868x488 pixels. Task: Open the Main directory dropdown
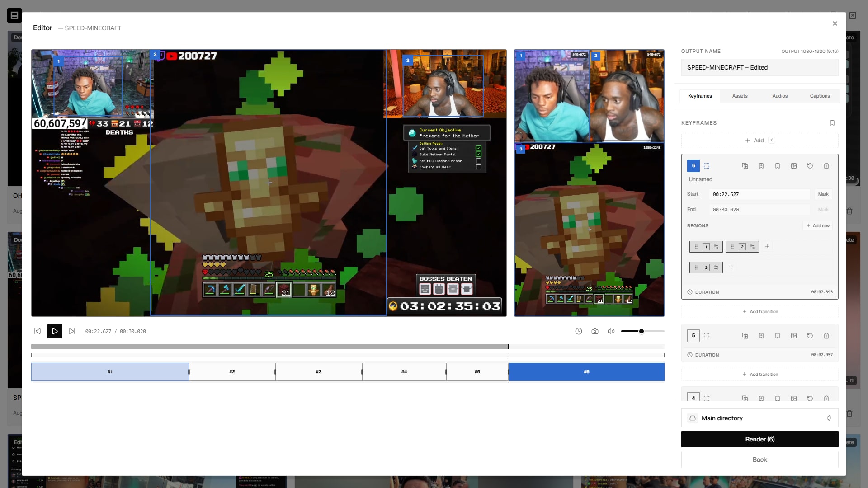[760, 418]
